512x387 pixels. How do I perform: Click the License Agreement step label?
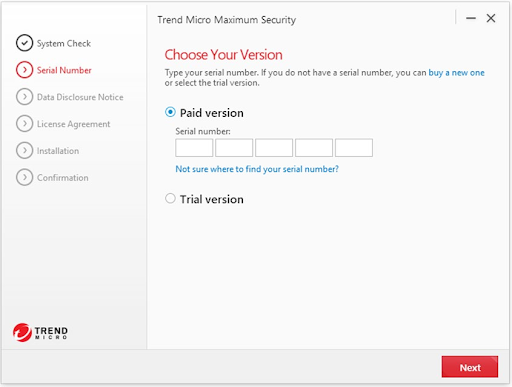[x=73, y=124]
